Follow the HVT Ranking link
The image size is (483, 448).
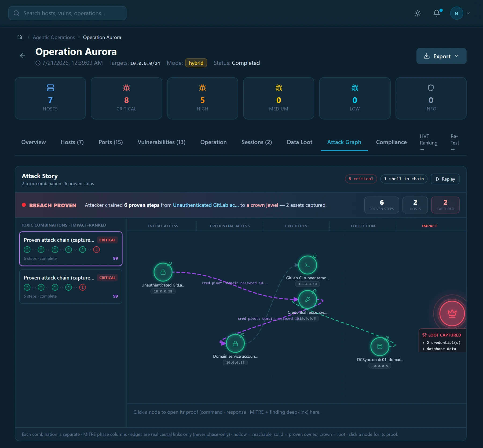(x=429, y=143)
